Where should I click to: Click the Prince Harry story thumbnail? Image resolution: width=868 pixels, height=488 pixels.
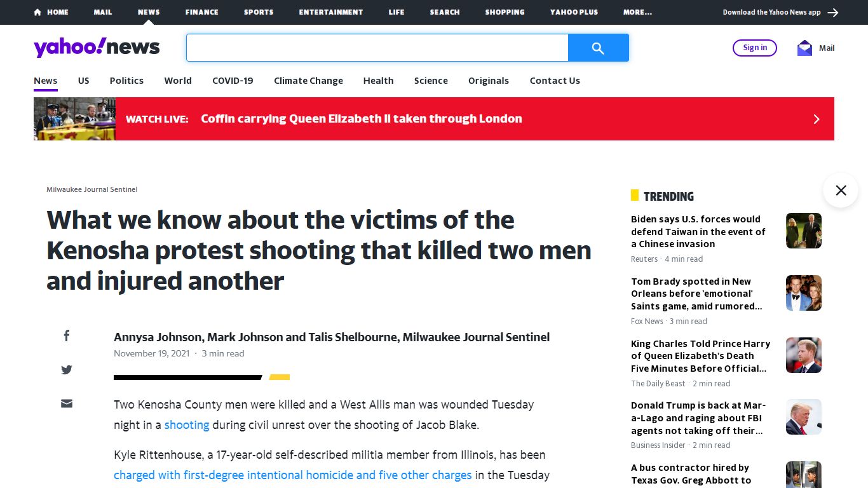[804, 355]
